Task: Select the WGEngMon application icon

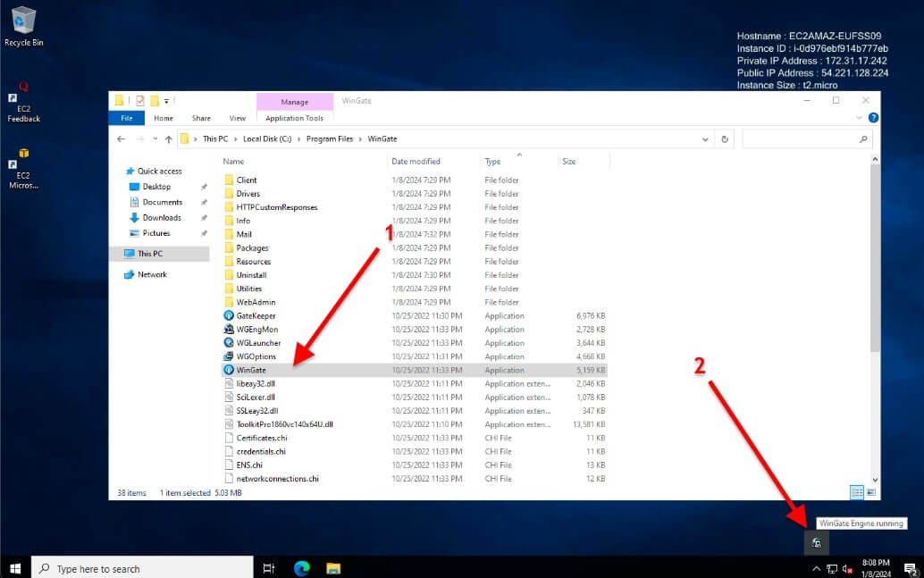Action: pyautogui.click(x=229, y=330)
